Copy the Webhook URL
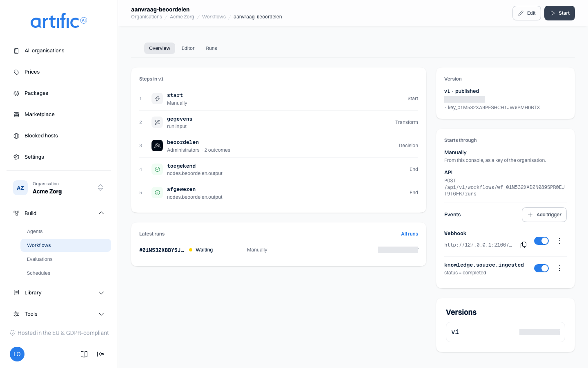The width and height of the screenshot is (588, 368). pos(523,245)
